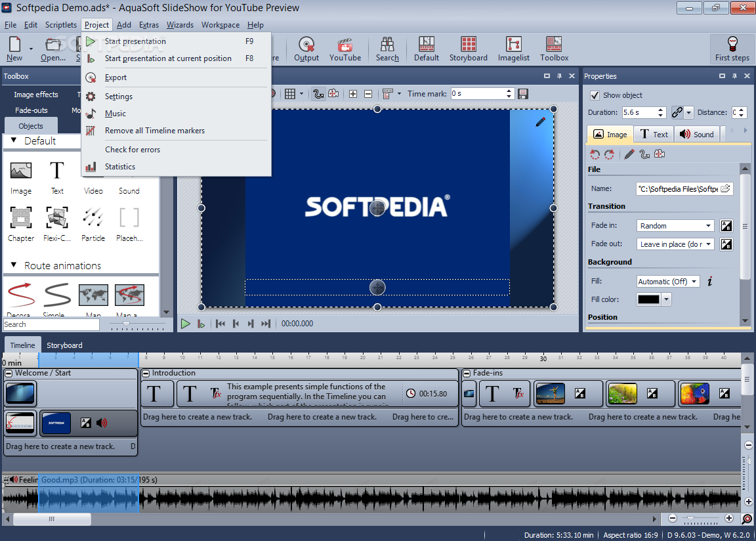
Task: Switch to the Imagelist layout icon
Action: [513, 49]
